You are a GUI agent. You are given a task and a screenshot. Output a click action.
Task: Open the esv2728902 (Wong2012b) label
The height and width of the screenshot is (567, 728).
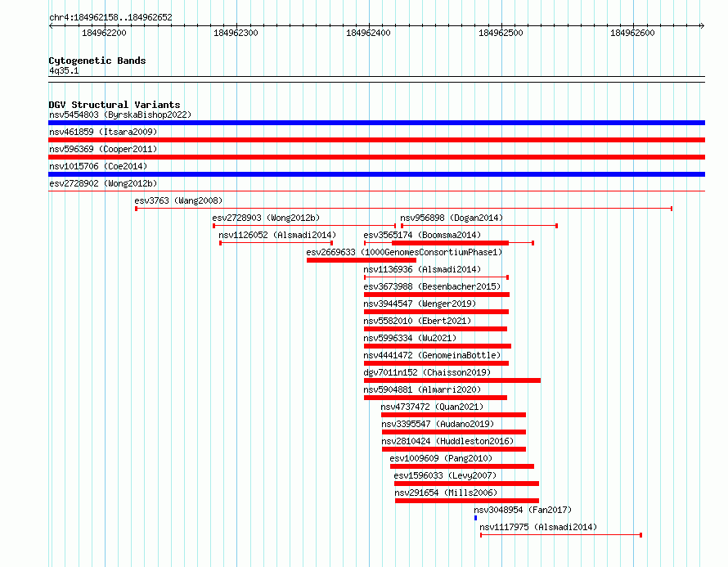pyautogui.click(x=103, y=183)
